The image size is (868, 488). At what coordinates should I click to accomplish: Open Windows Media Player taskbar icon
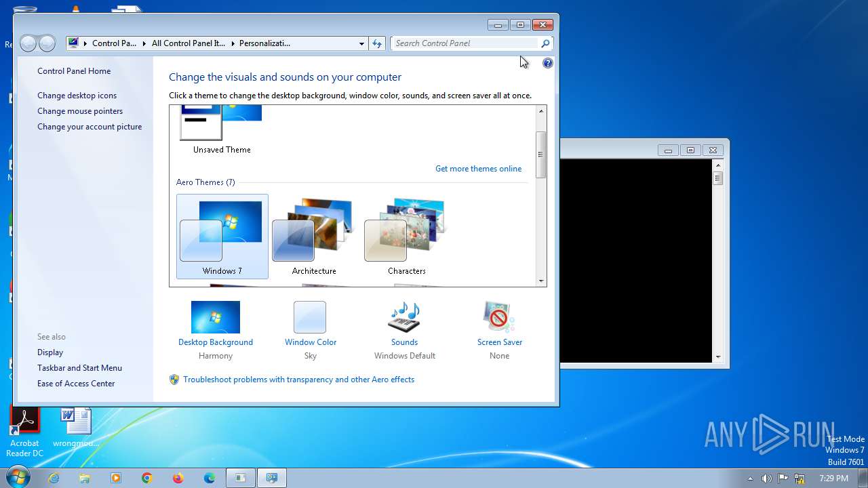coord(116,478)
